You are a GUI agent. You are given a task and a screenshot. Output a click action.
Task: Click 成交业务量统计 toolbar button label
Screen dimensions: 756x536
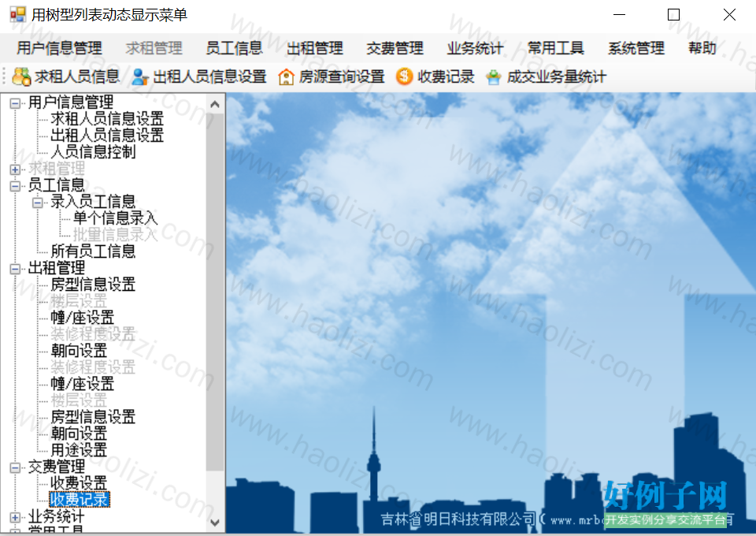[557, 76]
